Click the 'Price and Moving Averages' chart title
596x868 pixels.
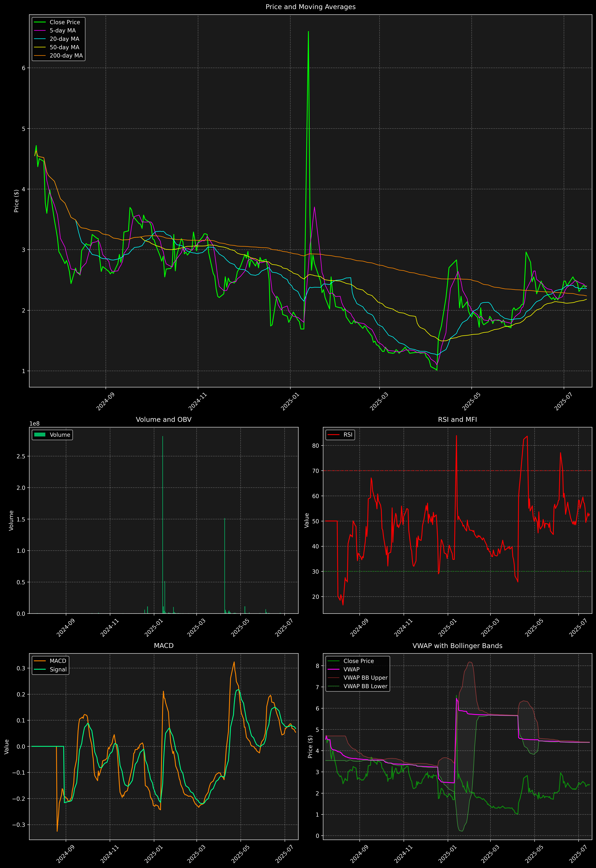coord(310,7)
